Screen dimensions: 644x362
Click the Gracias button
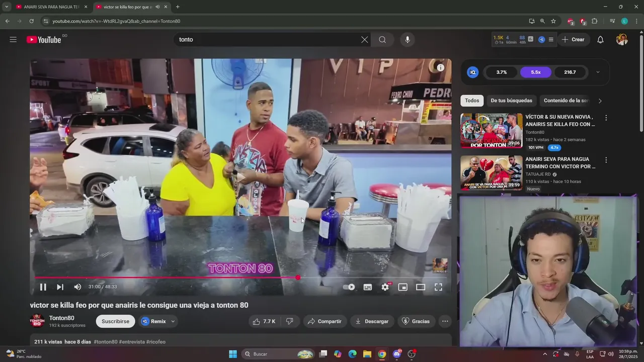(416, 321)
